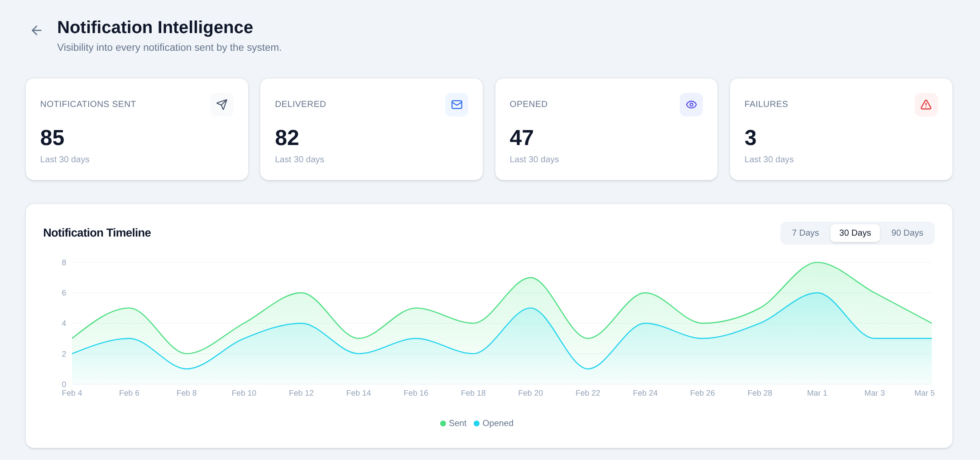
Task: Click the Notification Timeline heading
Action: [97, 232]
